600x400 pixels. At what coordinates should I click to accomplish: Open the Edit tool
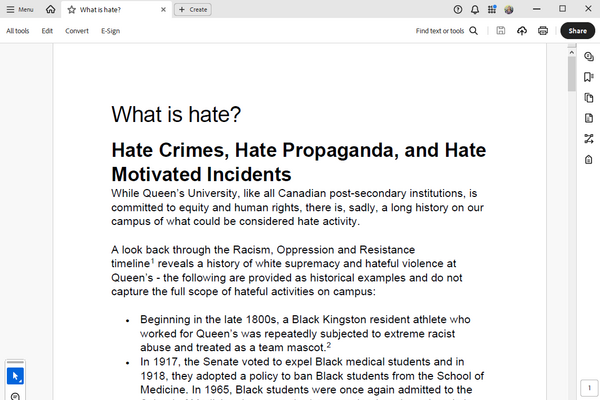(x=47, y=31)
